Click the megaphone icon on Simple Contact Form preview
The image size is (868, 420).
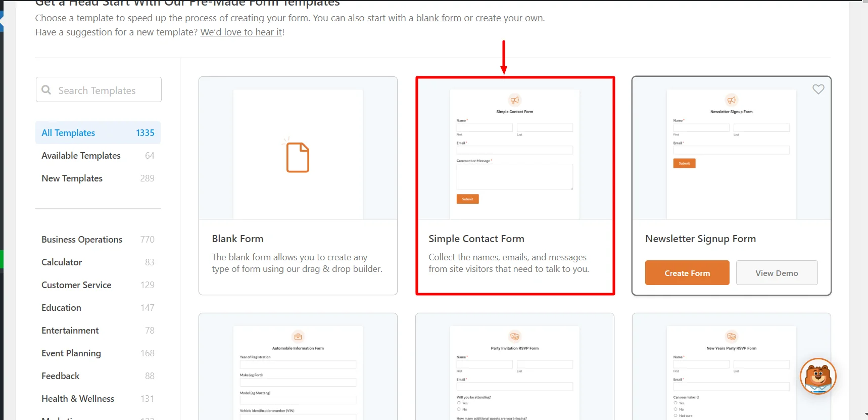point(514,100)
